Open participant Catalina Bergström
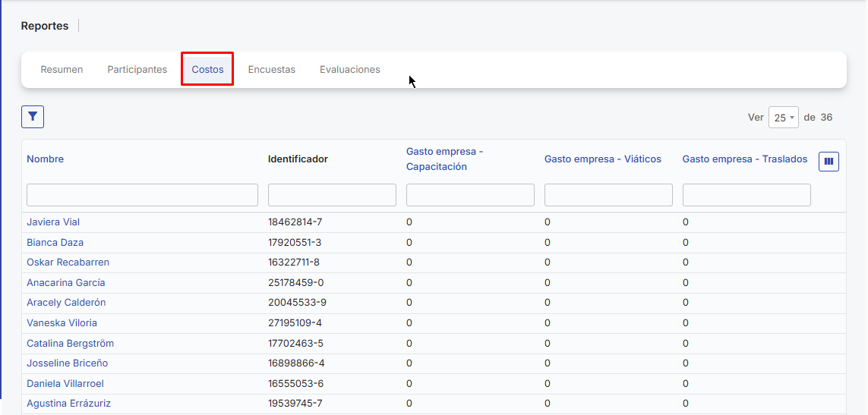The image size is (868, 415). [x=70, y=344]
